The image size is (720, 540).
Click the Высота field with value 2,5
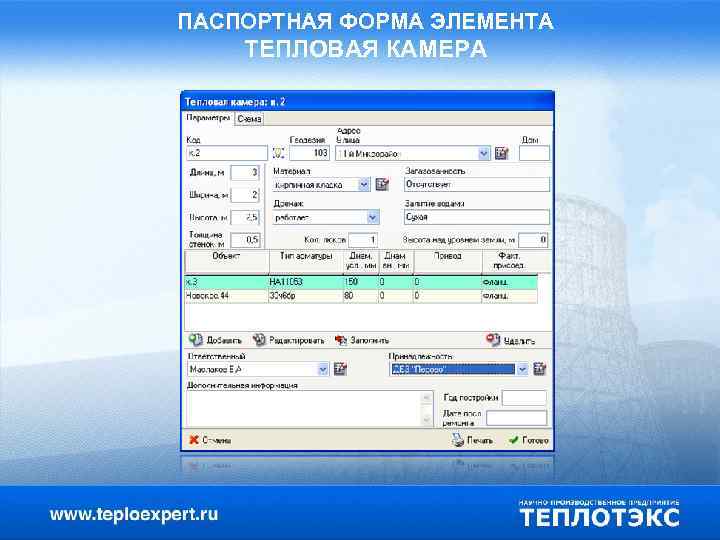click(x=245, y=217)
